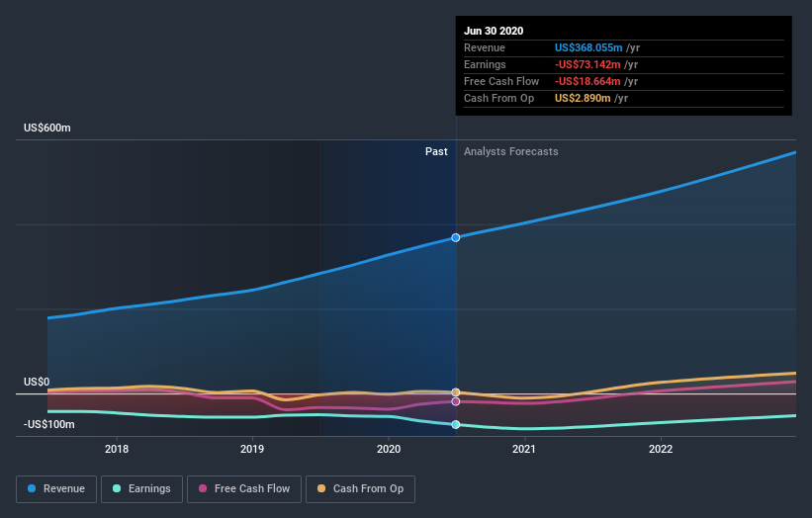The width and height of the screenshot is (812, 518).
Task: Click the -US$18.664m free cash flow value
Action: [587, 81]
